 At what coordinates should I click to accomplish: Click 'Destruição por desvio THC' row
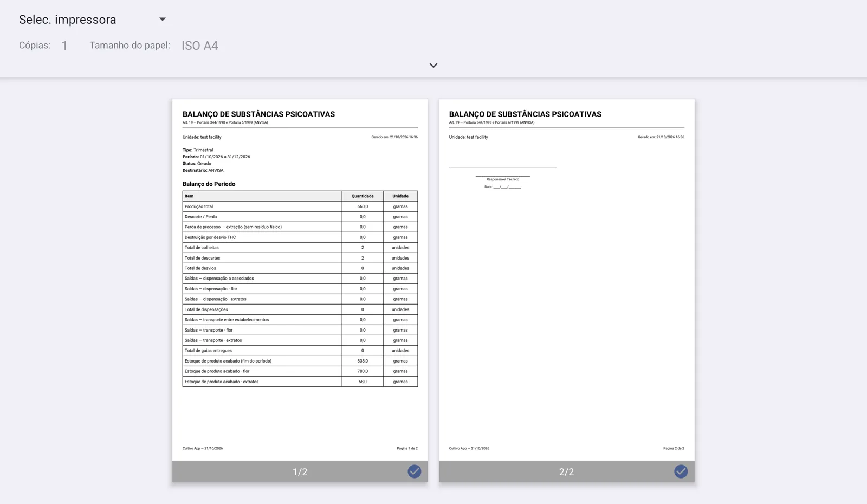point(300,237)
